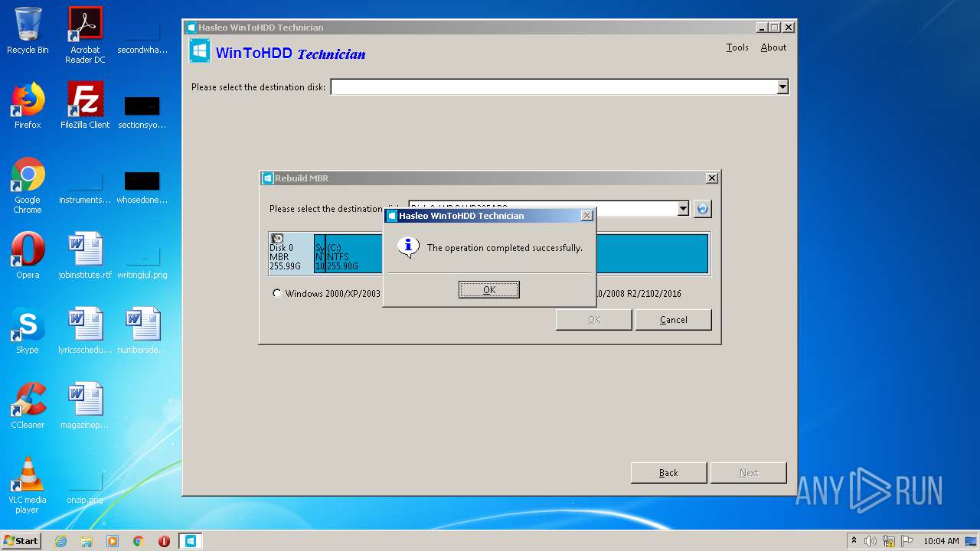
Task: Open the Firefox desktop shortcut
Action: click(28, 105)
